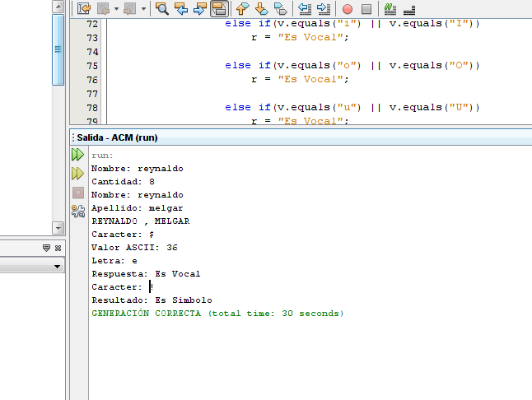Screen dimensions: 532x400
Task: Click the code line checking "o" or "O"
Action: click(x=352, y=65)
